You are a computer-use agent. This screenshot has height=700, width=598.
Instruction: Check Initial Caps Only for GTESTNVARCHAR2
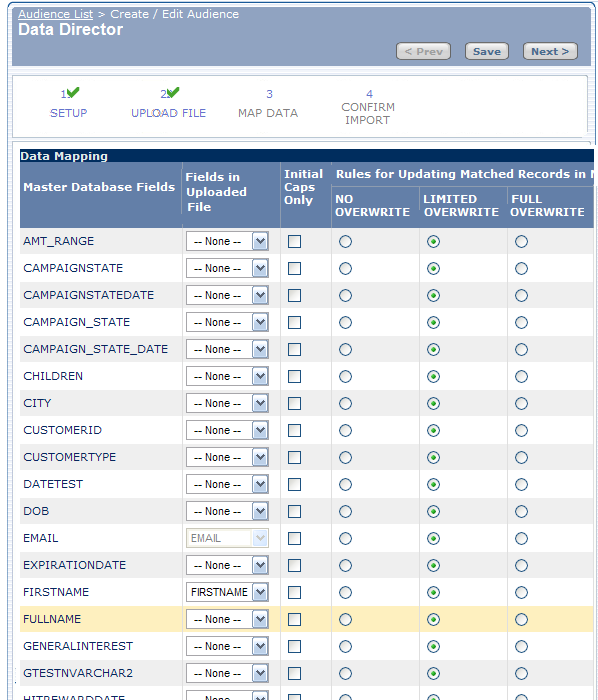click(x=294, y=673)
